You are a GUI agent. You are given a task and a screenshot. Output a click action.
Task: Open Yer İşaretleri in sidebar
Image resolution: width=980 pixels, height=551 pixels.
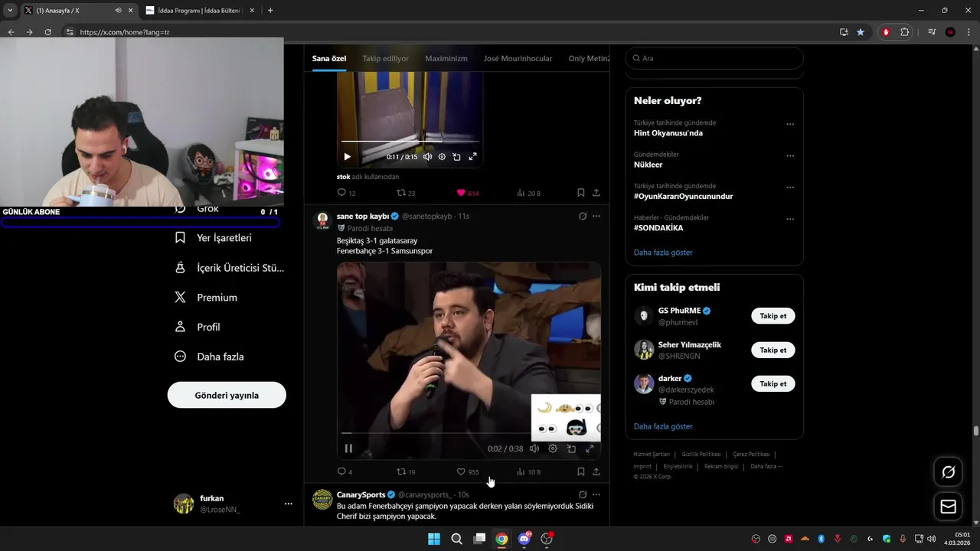point(214,238)
